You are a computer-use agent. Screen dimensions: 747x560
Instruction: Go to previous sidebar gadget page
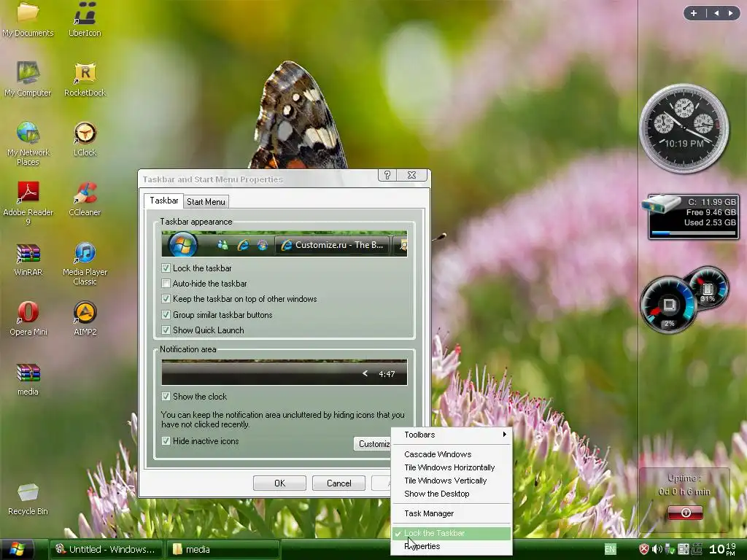click(x=716, y=13)
